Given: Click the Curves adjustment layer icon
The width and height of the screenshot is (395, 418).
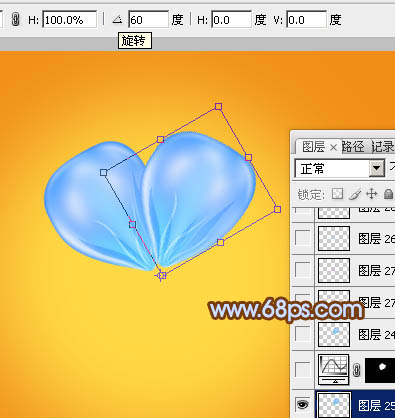Looking at the screenshot, I should point(334,369).
